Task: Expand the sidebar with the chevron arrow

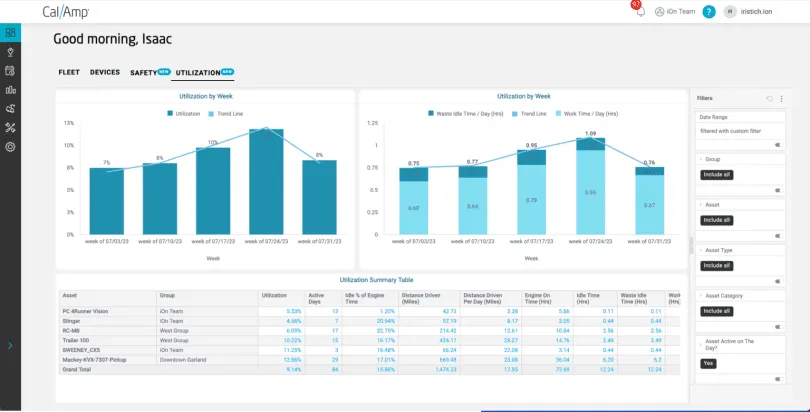Action: coord(10,346)
